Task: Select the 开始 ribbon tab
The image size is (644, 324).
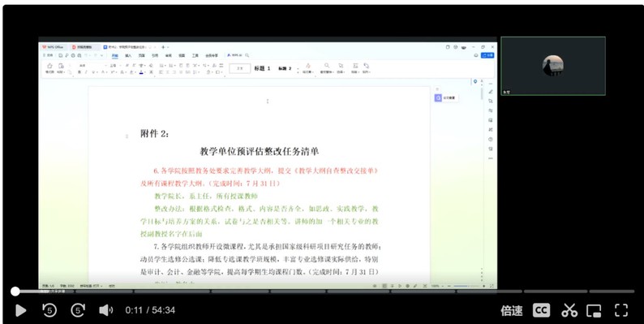Action: pos(115,55)
